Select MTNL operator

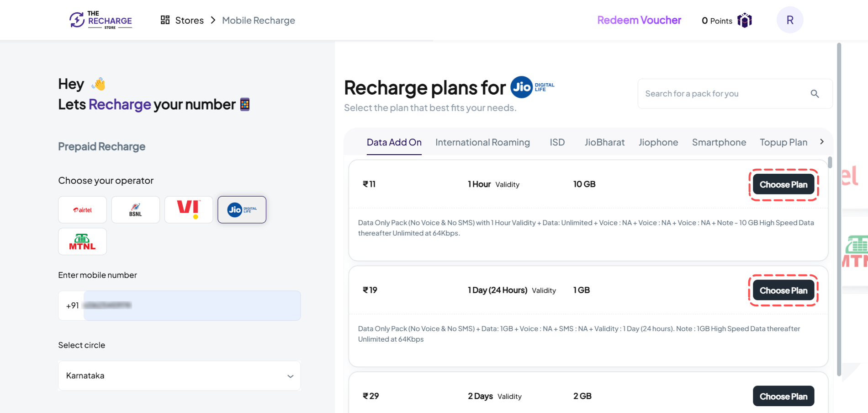(x=82, y=241)
